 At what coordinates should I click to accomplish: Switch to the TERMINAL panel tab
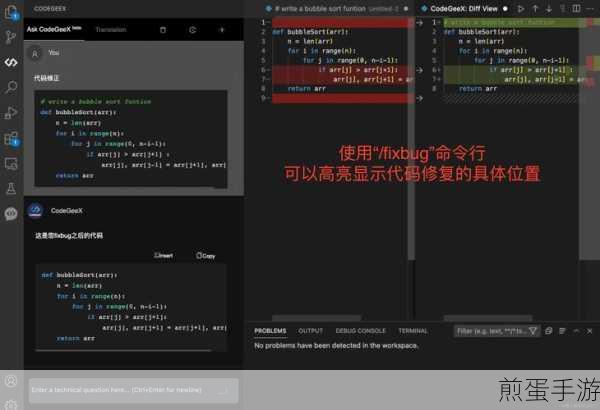[413, 331]
